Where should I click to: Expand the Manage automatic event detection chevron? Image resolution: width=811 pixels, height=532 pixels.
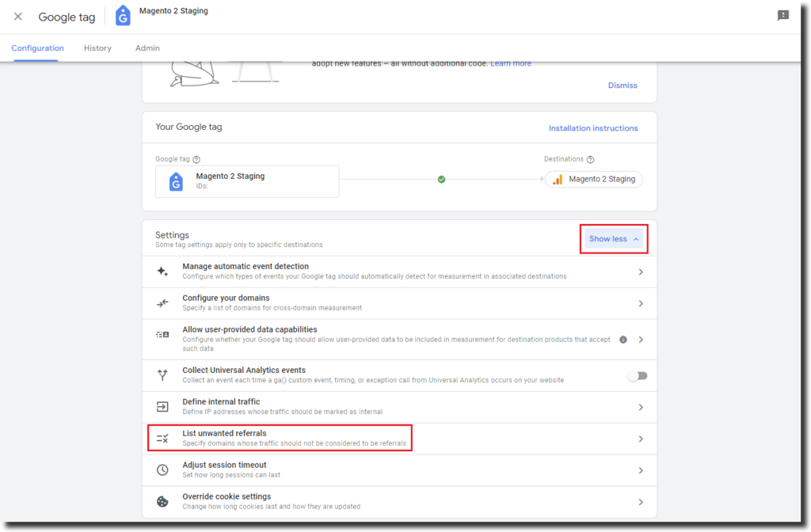point(641,272)
